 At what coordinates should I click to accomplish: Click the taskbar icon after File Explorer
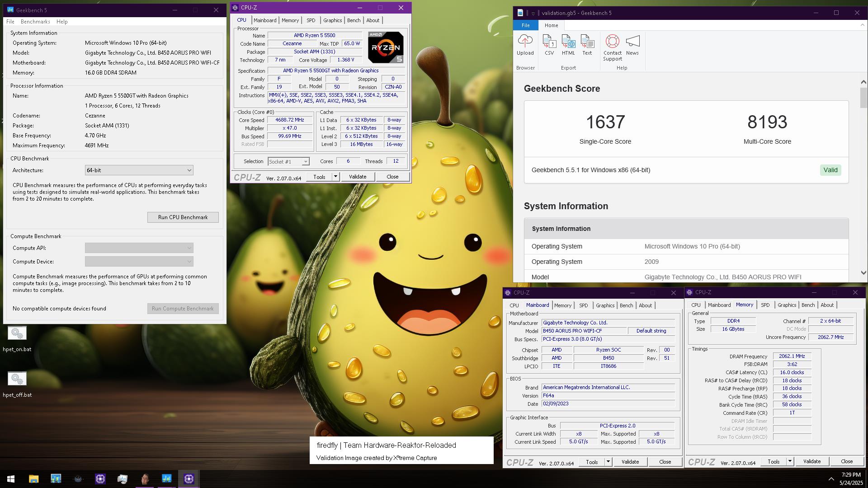(56, 479)
